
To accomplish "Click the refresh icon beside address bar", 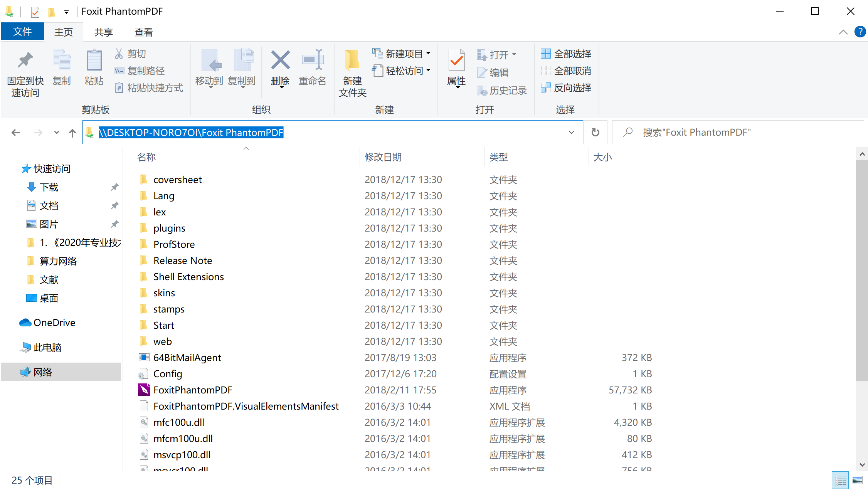I will click(595, 133).
